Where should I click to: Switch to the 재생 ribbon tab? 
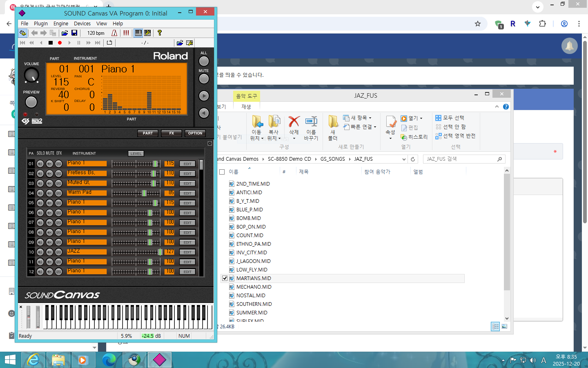(x=246, y=107)
